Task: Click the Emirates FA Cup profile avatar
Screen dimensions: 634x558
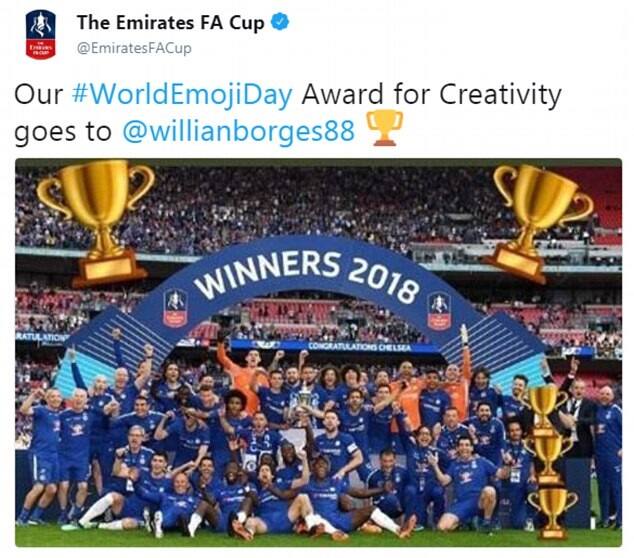Action: coord(40,34)
